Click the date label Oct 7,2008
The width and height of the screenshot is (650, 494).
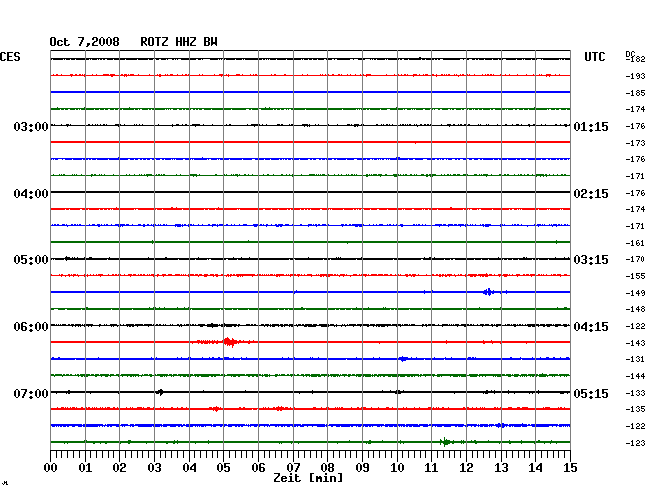click(85, 42)
